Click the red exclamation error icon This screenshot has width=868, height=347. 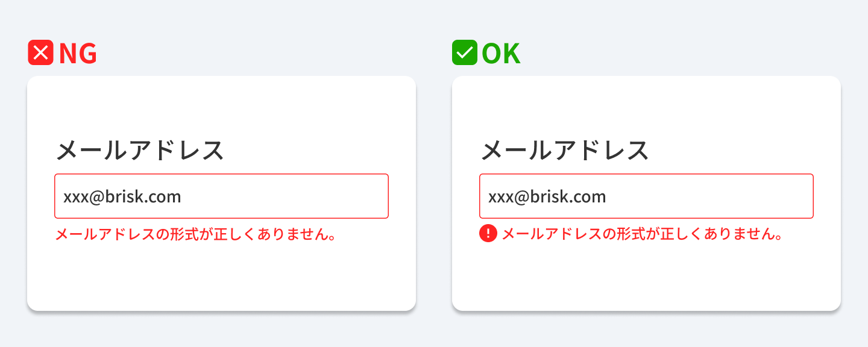(488, 233)
